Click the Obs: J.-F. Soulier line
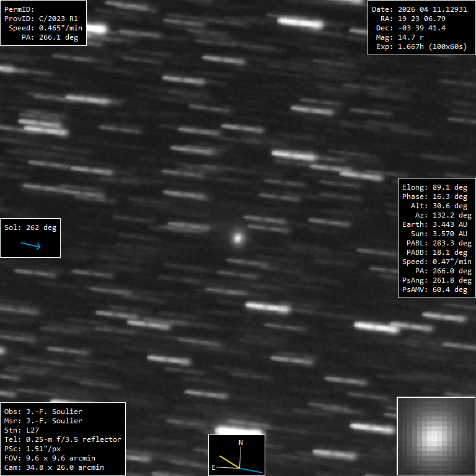Image resolution: width=476 pixels, height=476 pixels. click(x=43, y=412)
